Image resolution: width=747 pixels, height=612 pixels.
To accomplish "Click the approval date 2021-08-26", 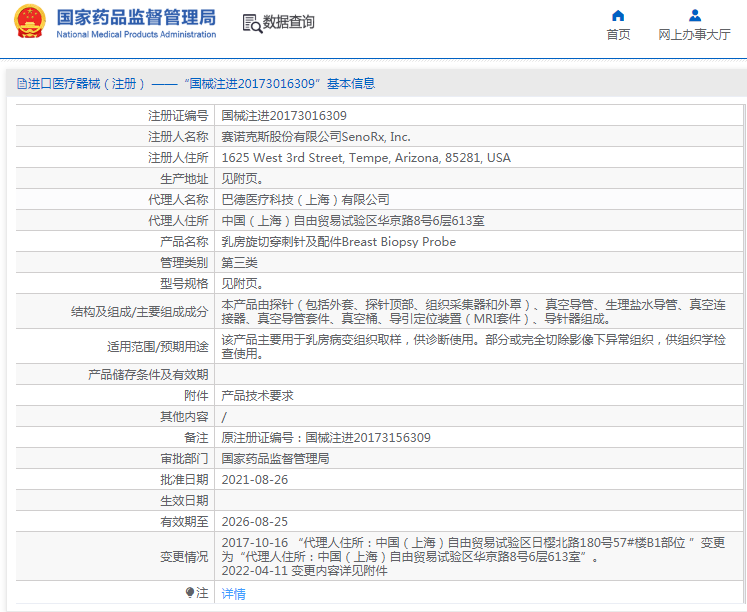I will 254,479.
